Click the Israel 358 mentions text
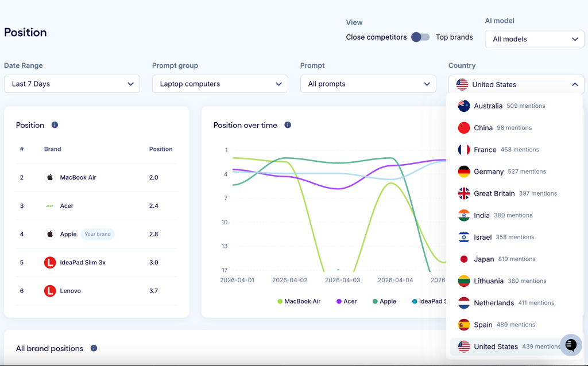 coord(504,237)
